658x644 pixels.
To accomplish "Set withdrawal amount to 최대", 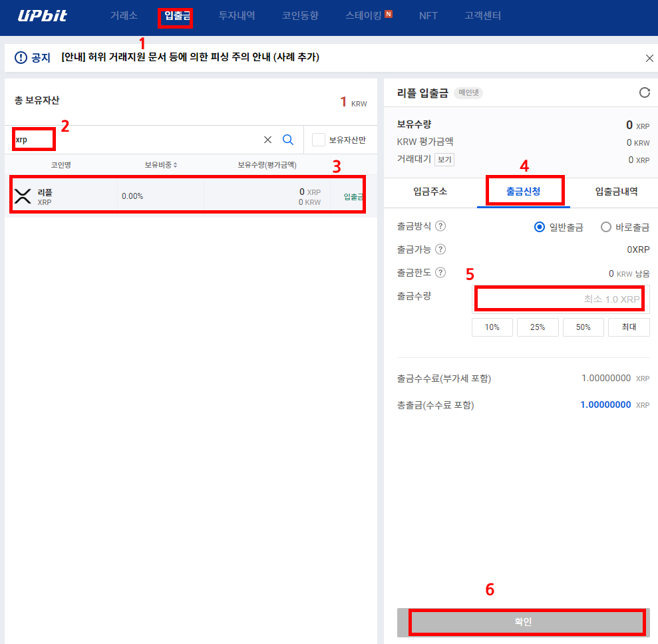I will tap(629, 327).
